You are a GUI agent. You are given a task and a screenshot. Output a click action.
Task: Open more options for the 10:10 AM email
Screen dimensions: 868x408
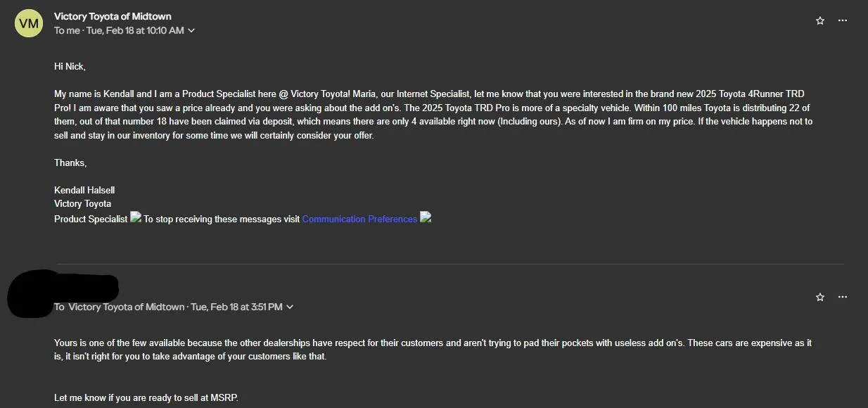tap(843, 21)
